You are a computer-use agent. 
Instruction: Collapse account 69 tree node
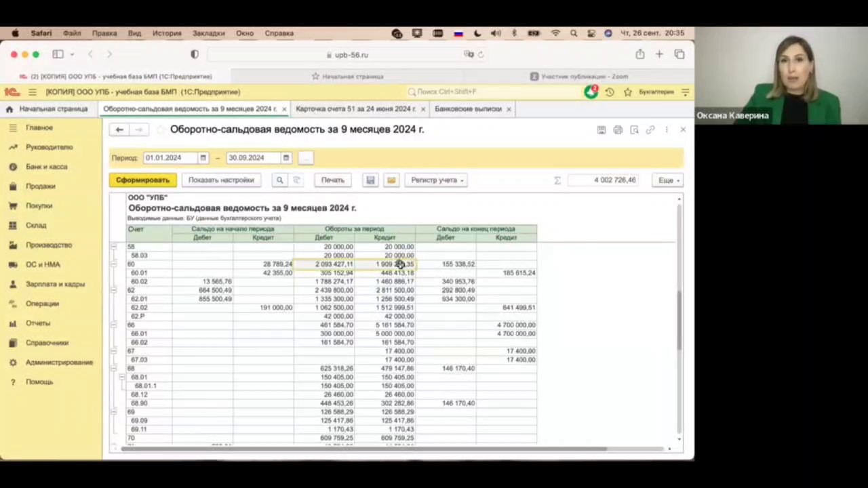tap(113, 412)
